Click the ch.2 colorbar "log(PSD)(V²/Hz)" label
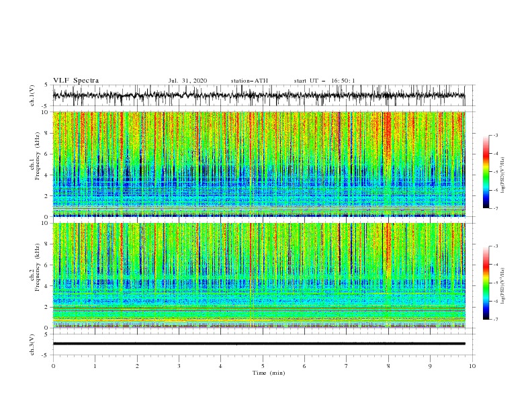The height and width of the screenshot is (411, 532). 502,286
